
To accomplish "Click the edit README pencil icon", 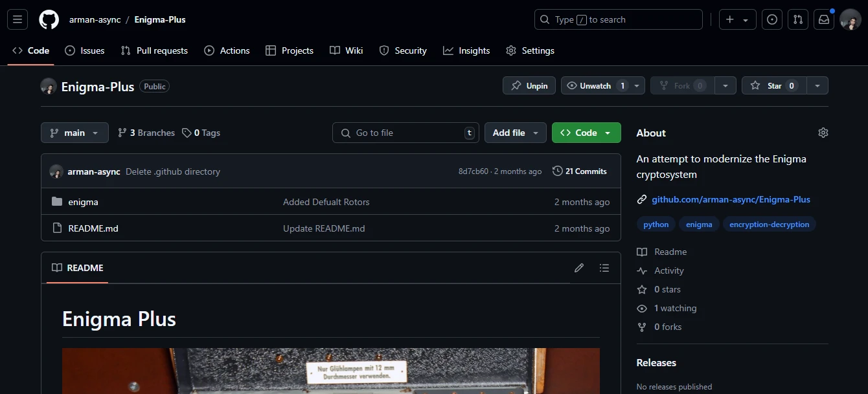I will [x=579, y=268].
